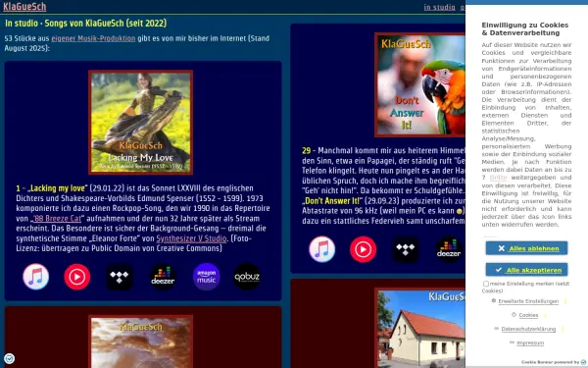Click the Cookie Banner powered-by logo icon
This screenshot has height=368, width=588.
click(x=583, y=362)
